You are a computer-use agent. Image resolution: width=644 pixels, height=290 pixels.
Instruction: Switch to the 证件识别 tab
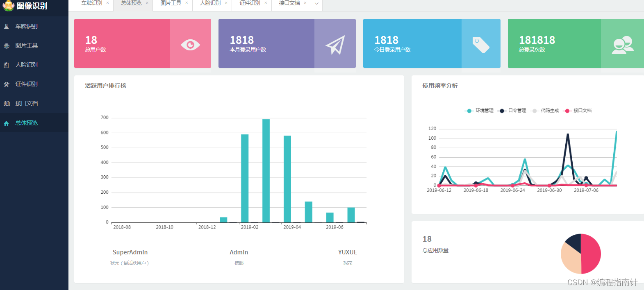tap(250, 3)
